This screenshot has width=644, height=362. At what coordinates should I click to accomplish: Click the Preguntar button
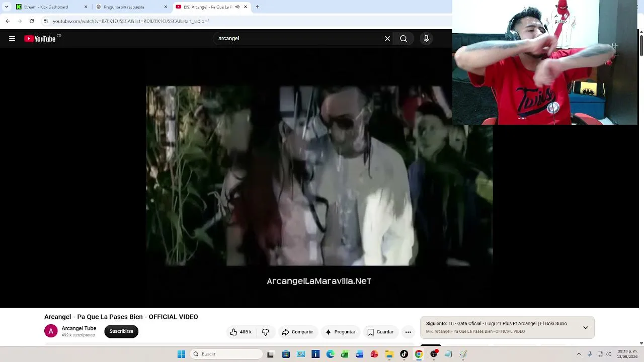point(340,332)
